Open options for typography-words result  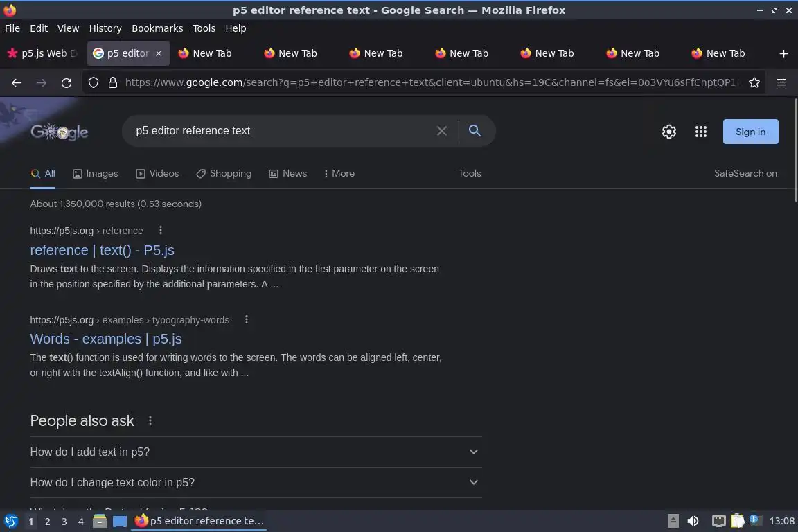[247, 320]
